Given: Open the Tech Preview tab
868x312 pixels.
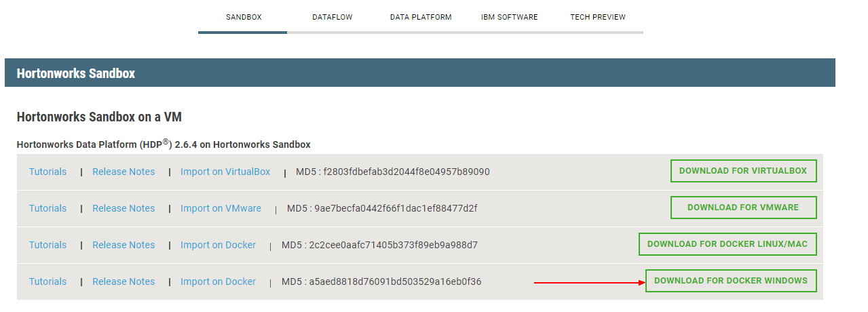Looking at the screenshot, I should 598,17.
